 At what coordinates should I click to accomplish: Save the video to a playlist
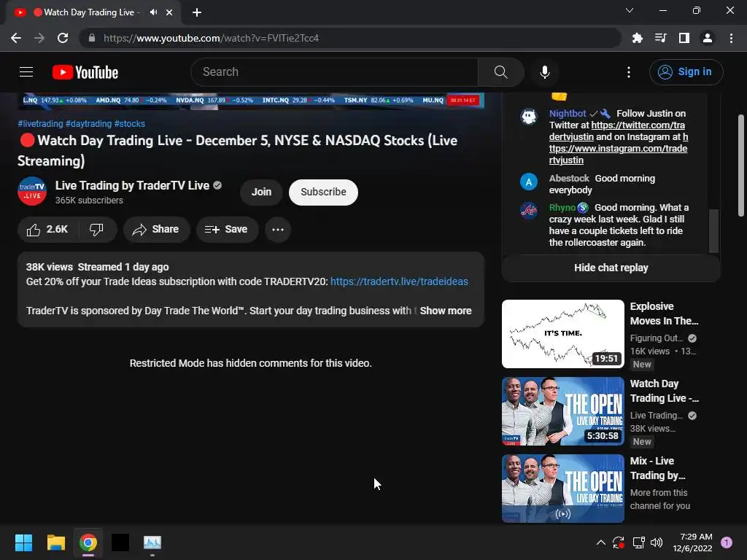pos(227,230)
